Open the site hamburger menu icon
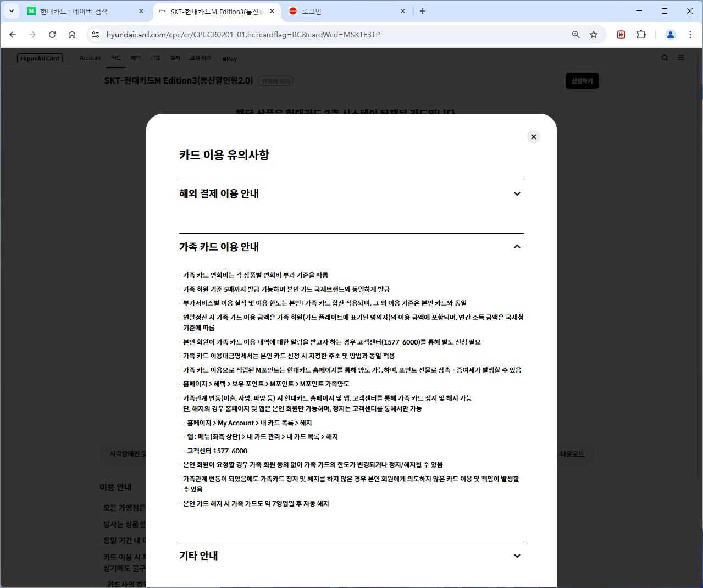The height and width of the screenshot is (588, 703). [681, 58]
